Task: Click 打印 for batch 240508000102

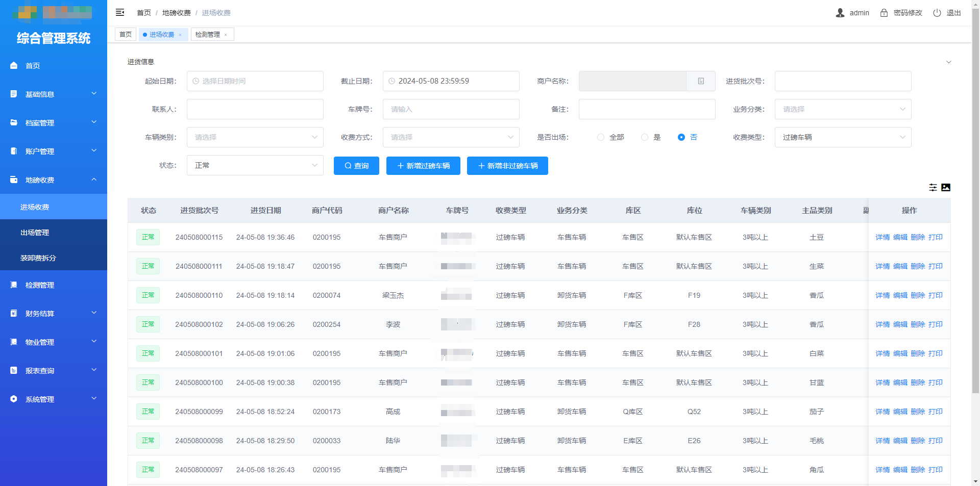Action: tap(936, 324)
